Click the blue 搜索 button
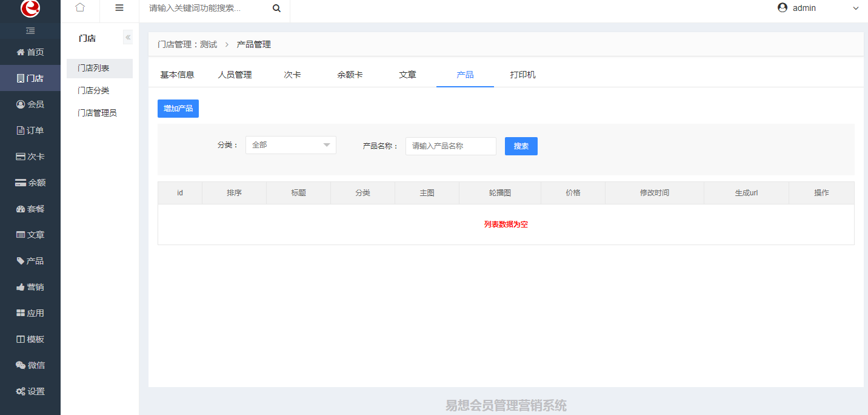This screenshot has width=868, height=415. point(521,146)
